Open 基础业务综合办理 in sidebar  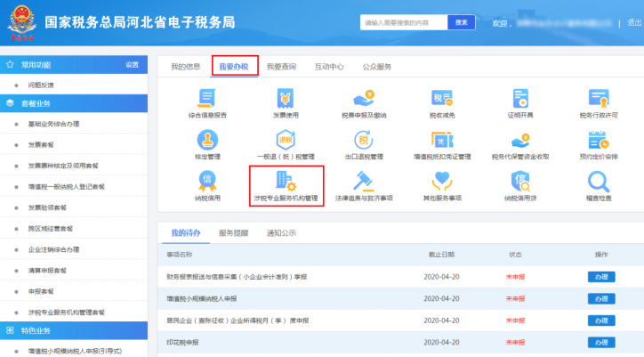pyautogui.click(x=53, y=124)
